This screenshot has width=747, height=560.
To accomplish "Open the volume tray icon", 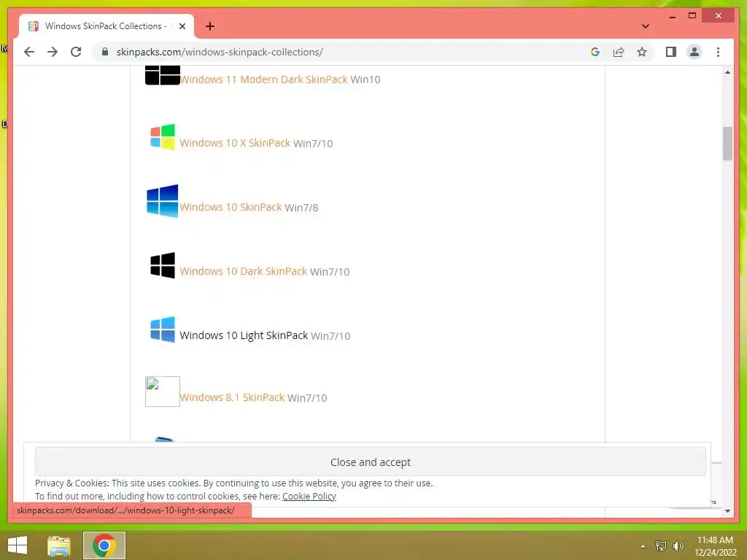I will pos(678,546).
